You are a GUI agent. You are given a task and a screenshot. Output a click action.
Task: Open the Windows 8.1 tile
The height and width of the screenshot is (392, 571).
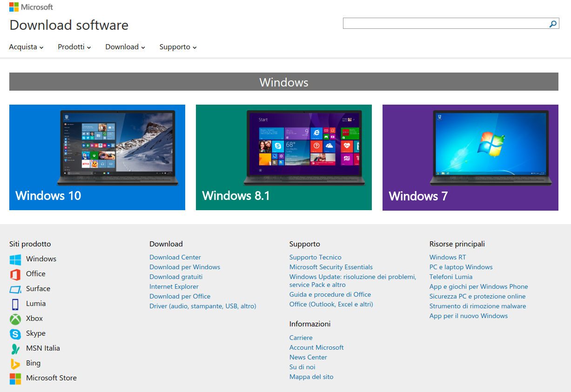click(x=284, y=157)
